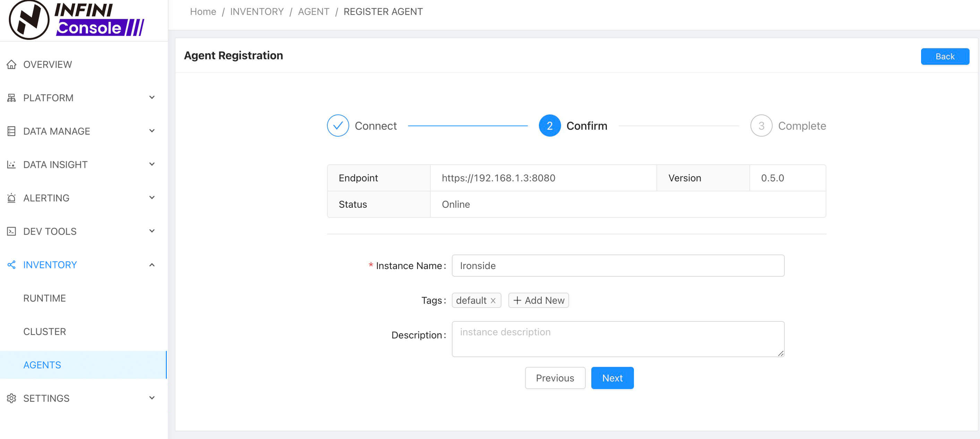
Task: Expand the SETTINGS menu chevron
Action: [x=152, y=398]
